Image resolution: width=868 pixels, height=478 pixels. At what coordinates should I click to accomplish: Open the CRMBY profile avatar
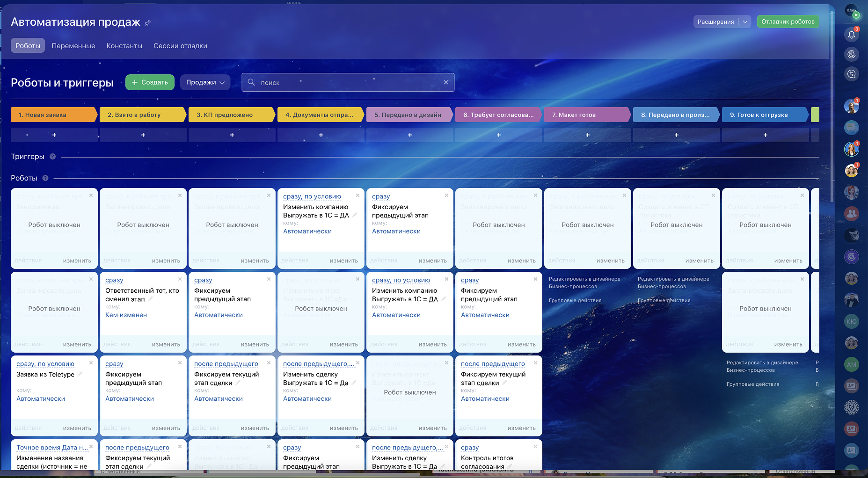tap(852, 11)
